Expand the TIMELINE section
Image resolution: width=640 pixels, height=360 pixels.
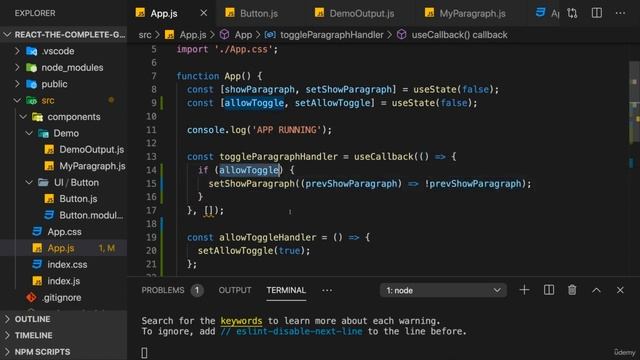coord(64,336)
